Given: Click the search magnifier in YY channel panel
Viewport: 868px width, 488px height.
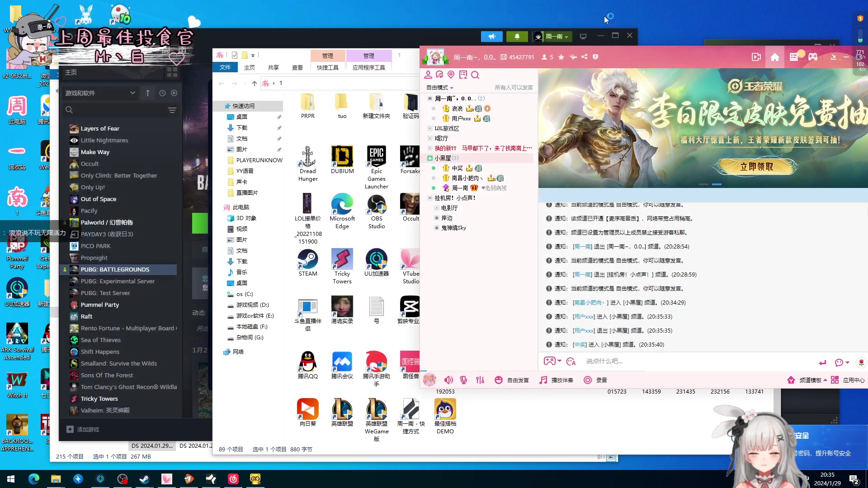Looking at the screenshot, I should point(475,75).
